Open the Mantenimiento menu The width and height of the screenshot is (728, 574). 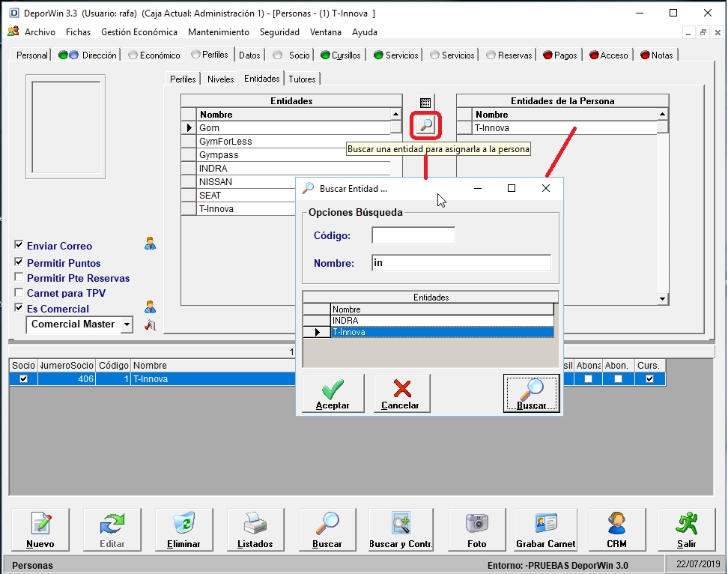pos(219,32)
